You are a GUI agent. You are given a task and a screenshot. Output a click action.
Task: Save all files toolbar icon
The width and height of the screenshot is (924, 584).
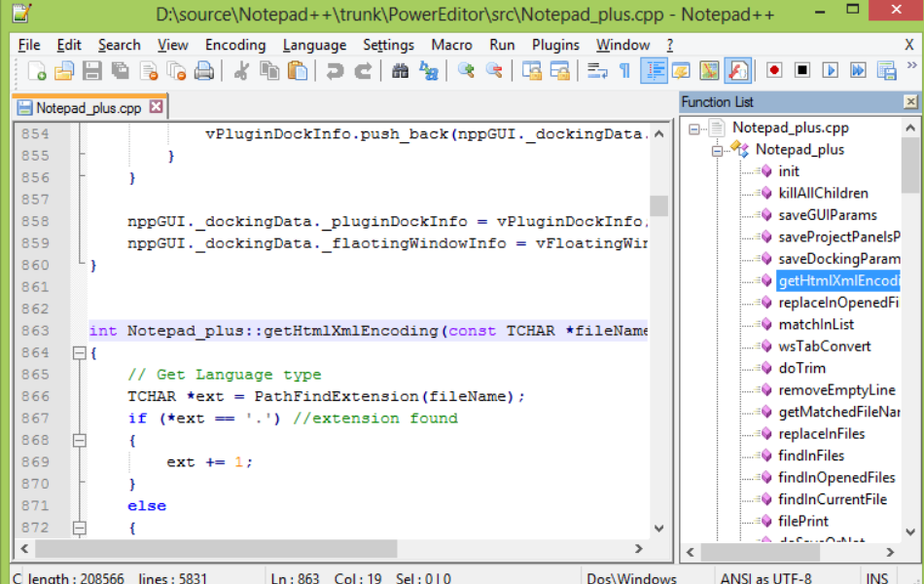(x=121, y=71)
